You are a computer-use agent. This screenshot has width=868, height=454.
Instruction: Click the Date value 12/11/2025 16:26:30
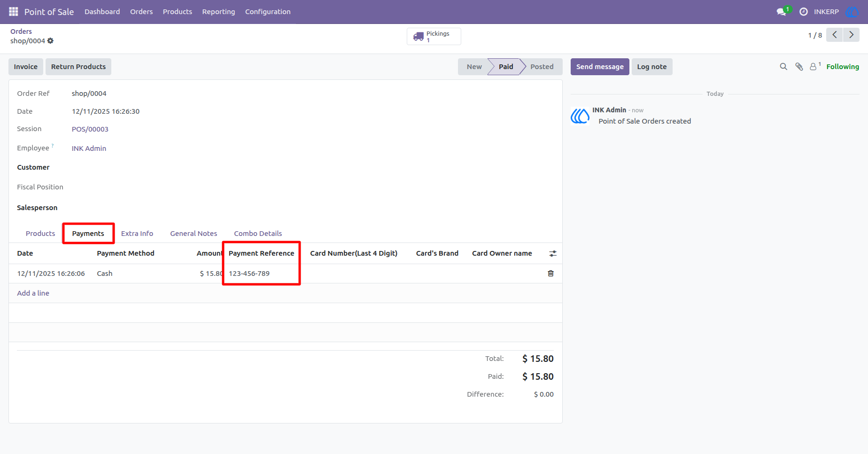click(x=106, y=111)
